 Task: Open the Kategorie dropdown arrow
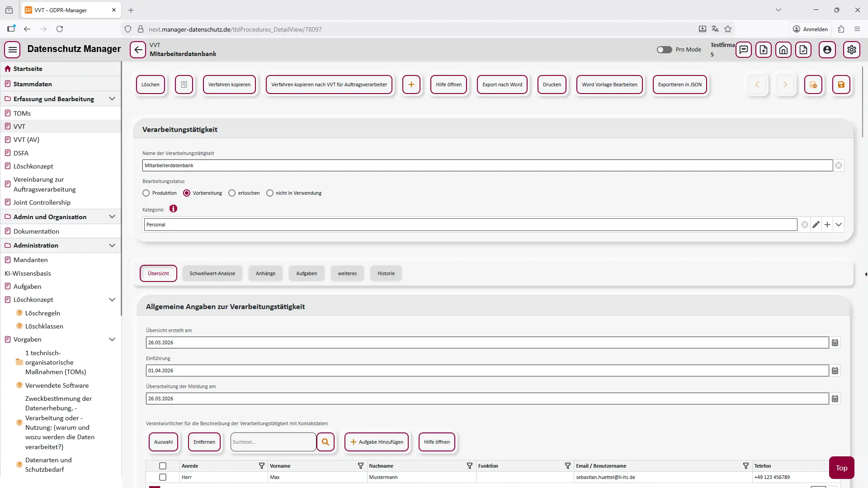839,225
